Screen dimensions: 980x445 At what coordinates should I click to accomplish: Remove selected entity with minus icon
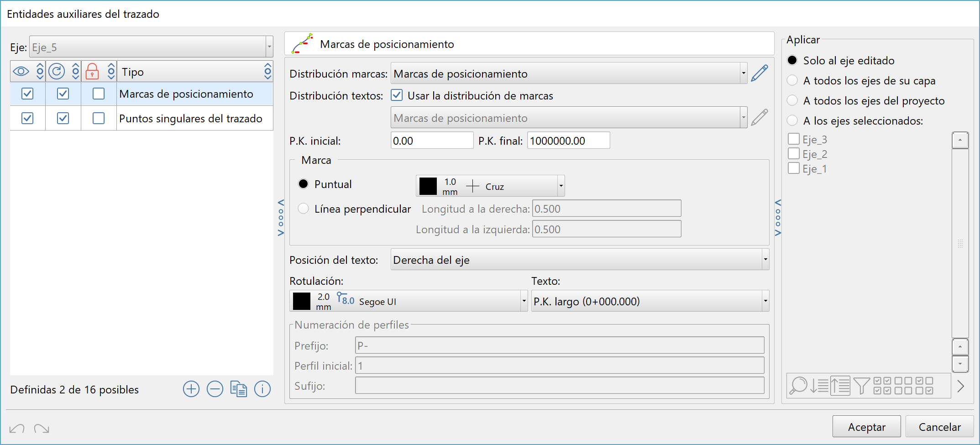point(215,389)
